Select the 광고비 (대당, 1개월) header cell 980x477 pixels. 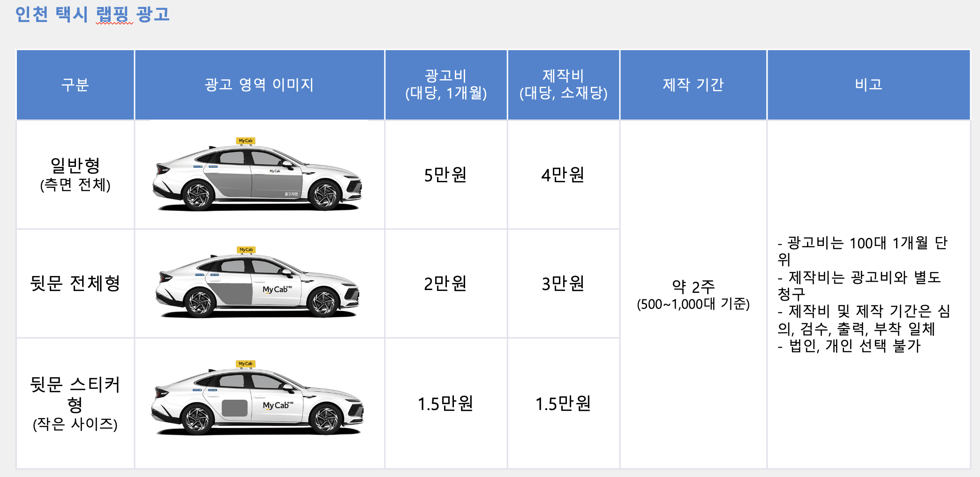tap(445, 85)
